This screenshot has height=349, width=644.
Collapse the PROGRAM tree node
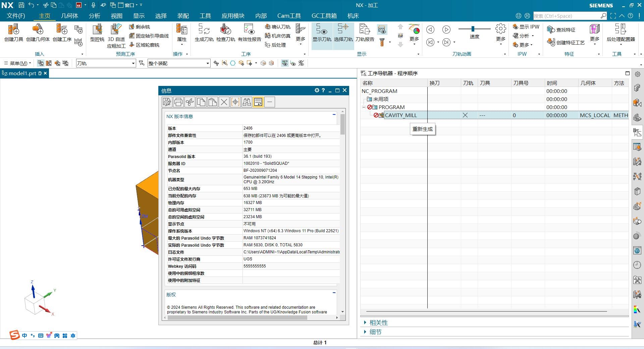(x=364, y=107)
